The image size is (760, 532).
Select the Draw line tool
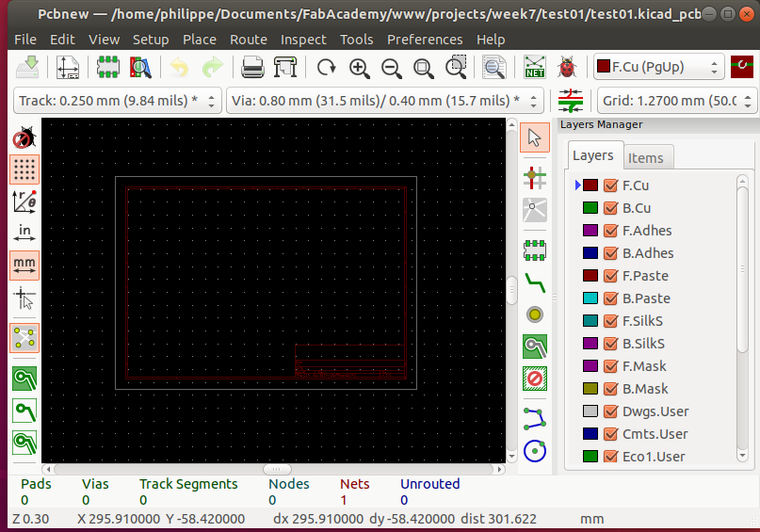[x=535, y=419]
